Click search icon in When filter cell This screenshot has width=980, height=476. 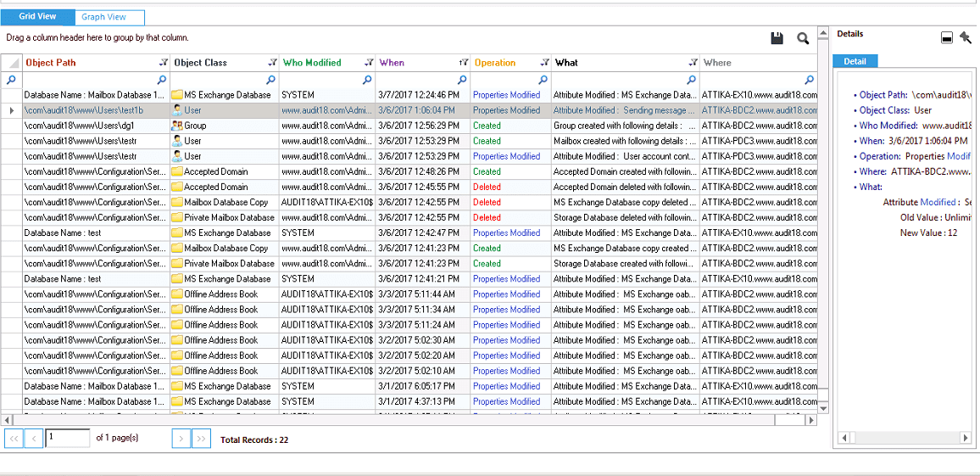point(462,80)
